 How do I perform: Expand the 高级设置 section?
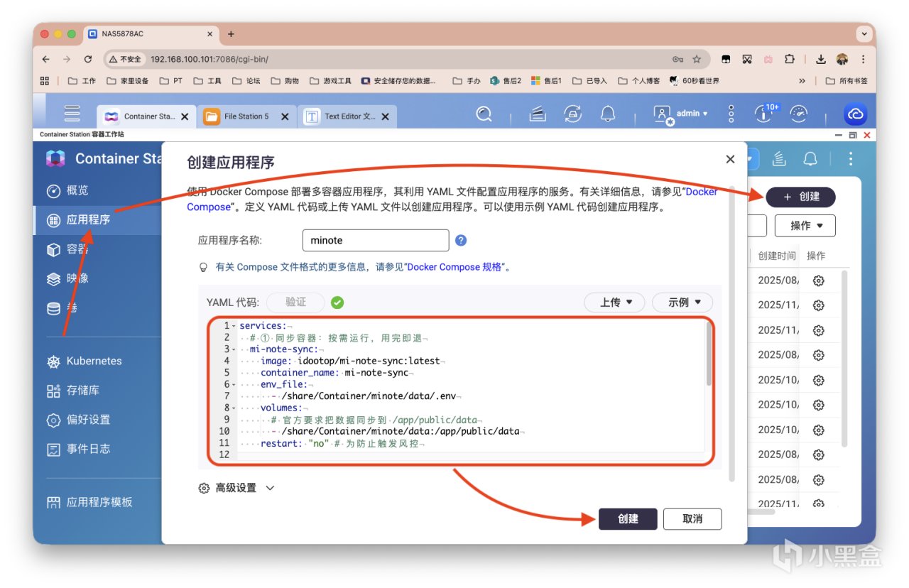pyautogui.click(x=236, y=488)
